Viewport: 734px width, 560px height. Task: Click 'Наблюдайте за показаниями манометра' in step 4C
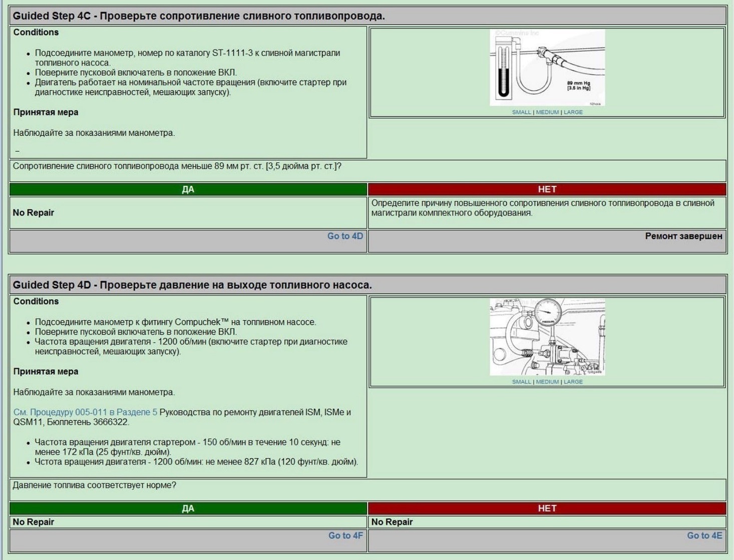point(94,133)
